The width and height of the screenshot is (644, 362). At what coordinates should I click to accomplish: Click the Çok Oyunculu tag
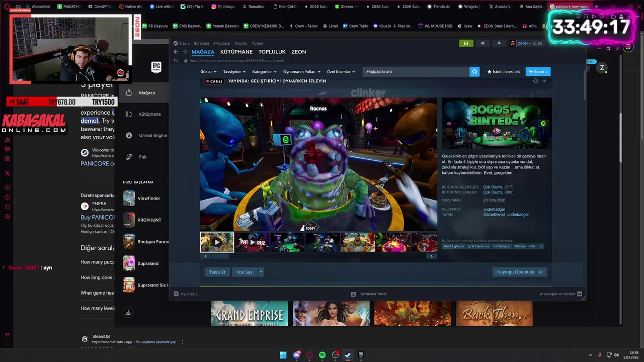tap(478, 246)
